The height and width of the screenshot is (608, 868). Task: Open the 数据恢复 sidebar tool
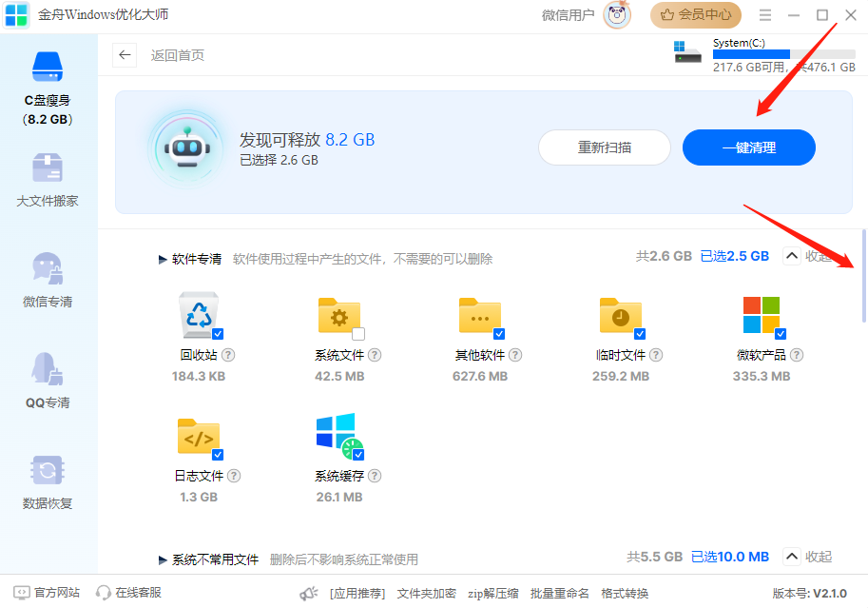pyautogui.click(x=48, y=482)
